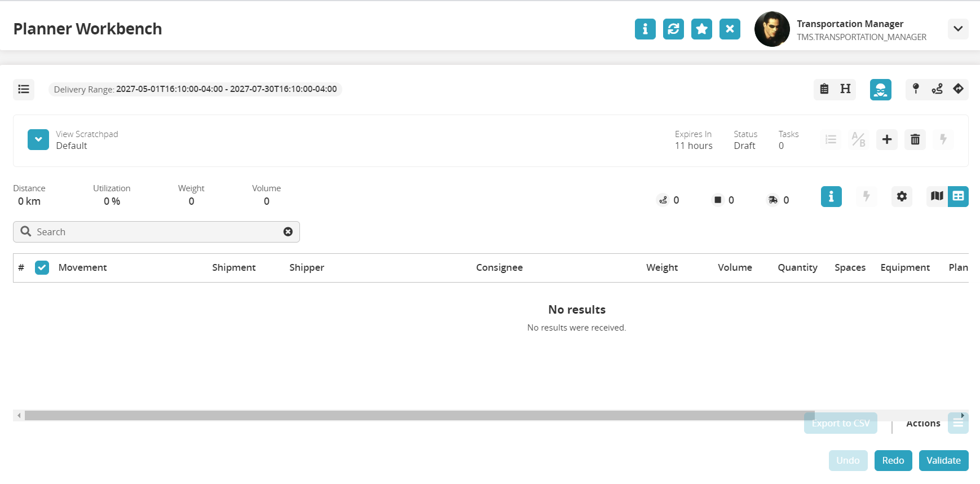This screenshot has width=980, height=484.
Task: Open the bulleted list icon beside Delivery Range
Action: (x=24, y=89)
